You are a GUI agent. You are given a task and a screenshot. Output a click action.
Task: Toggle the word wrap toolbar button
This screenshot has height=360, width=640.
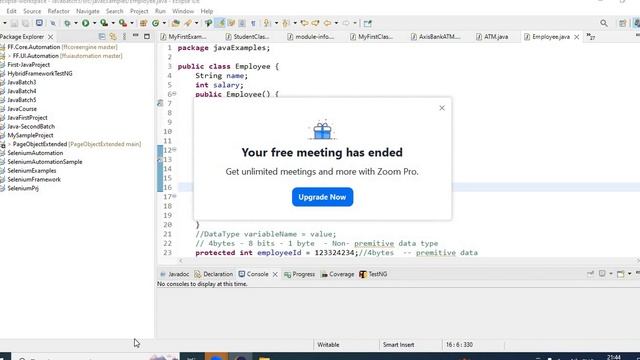tap(231, 23)
